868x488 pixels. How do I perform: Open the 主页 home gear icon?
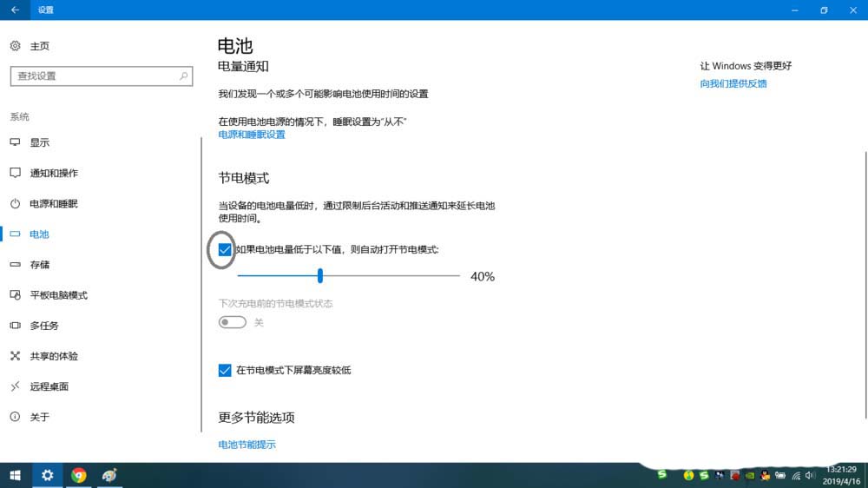pos(15,46)
